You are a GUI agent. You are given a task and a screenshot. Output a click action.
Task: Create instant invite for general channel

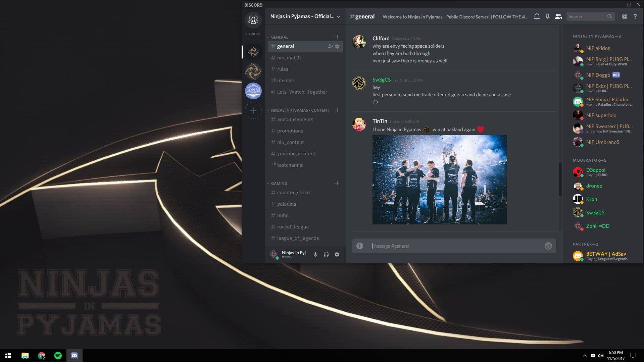click(x=330, y=46)
